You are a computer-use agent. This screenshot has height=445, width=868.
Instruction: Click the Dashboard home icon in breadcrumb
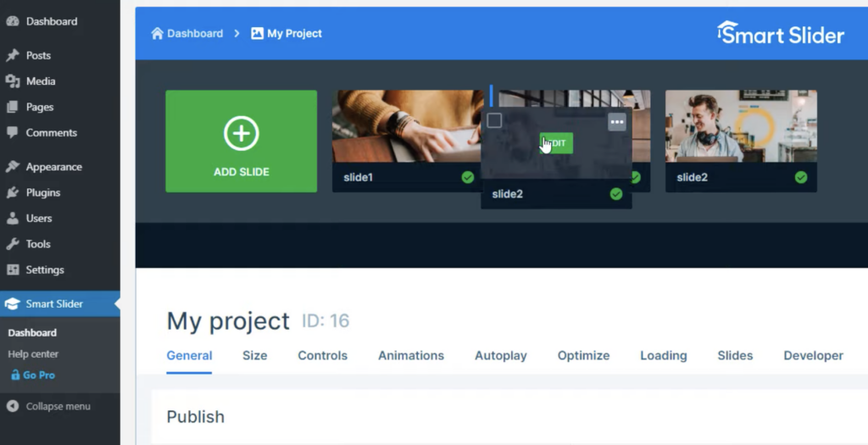tap(157, 34)
